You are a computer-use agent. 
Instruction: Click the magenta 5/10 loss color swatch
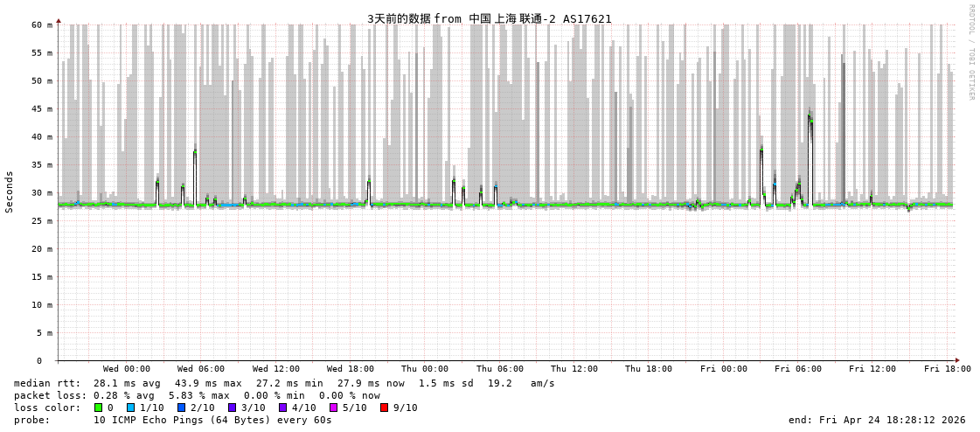pyautogui.click(x=334, y=408)
